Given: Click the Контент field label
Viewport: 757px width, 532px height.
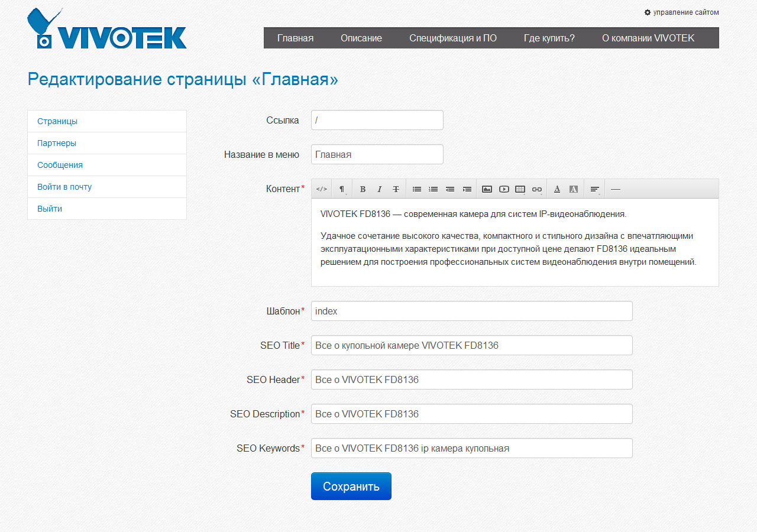Looking at the screenshot, I should coord(286,189).
